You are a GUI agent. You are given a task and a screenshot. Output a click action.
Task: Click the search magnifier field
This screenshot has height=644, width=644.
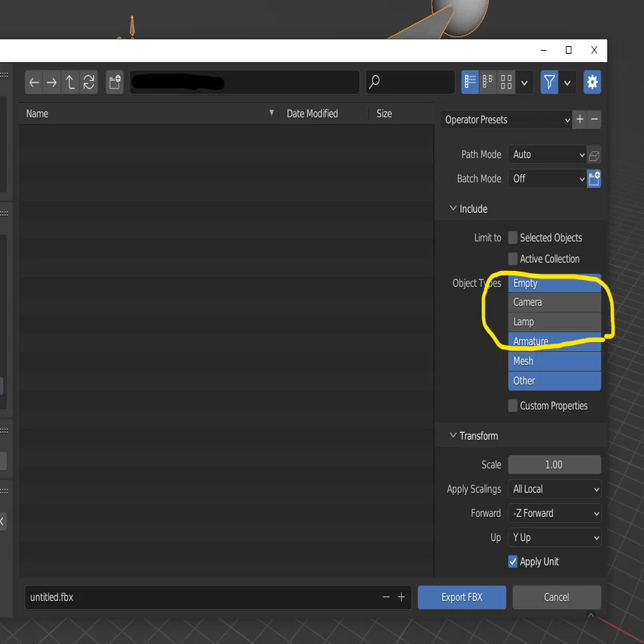coord(410,82)
